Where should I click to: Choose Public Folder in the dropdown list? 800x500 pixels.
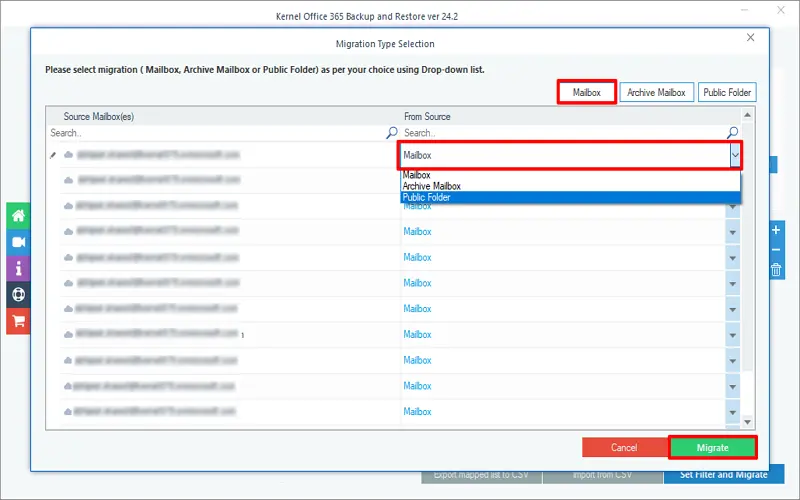tap(570, 197)
